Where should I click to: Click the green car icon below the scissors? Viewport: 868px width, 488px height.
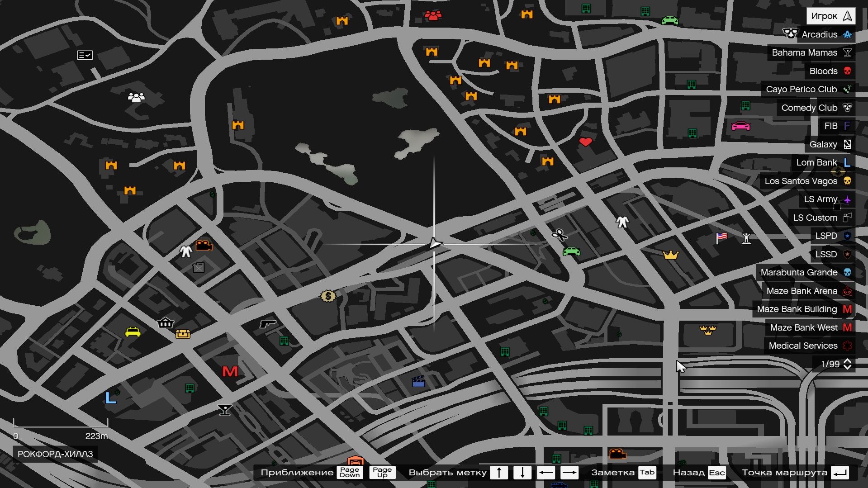pos(571,251)
